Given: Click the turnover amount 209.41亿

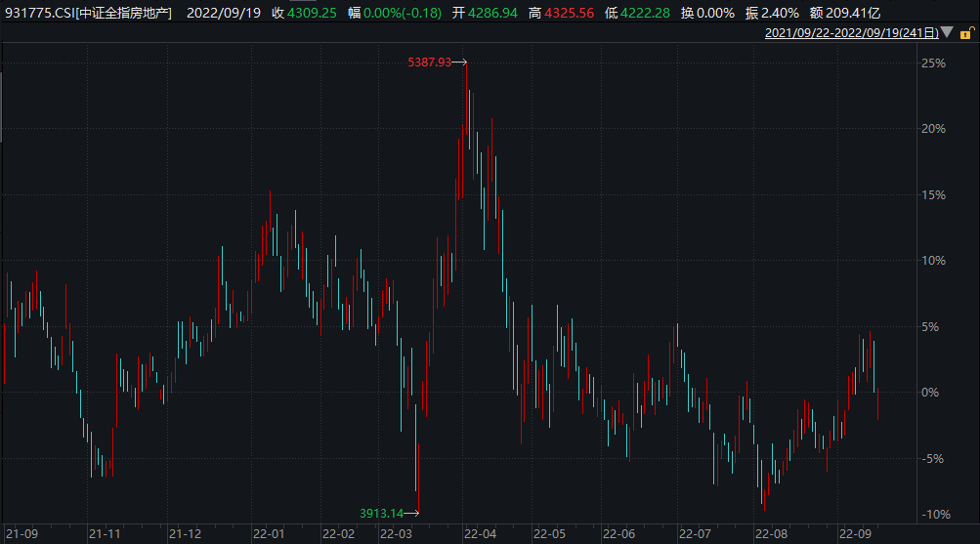Looking at the screenshot, I should 853,13.
